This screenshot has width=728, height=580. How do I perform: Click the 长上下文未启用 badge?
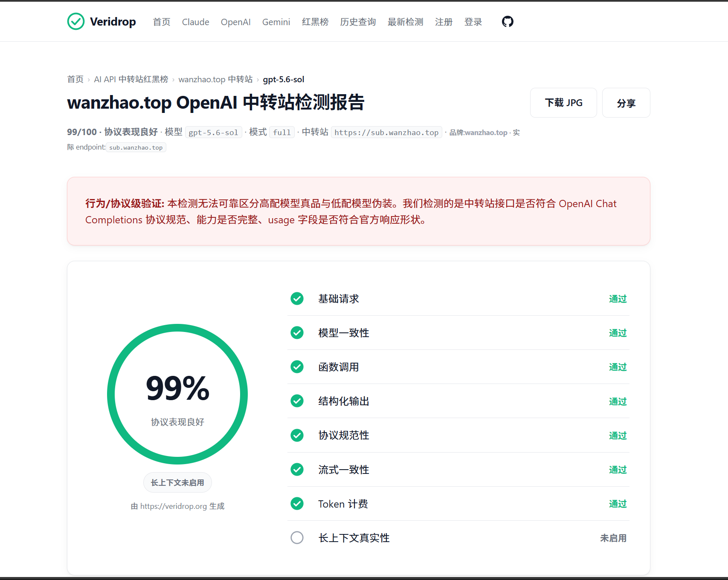tap(177, 482)
